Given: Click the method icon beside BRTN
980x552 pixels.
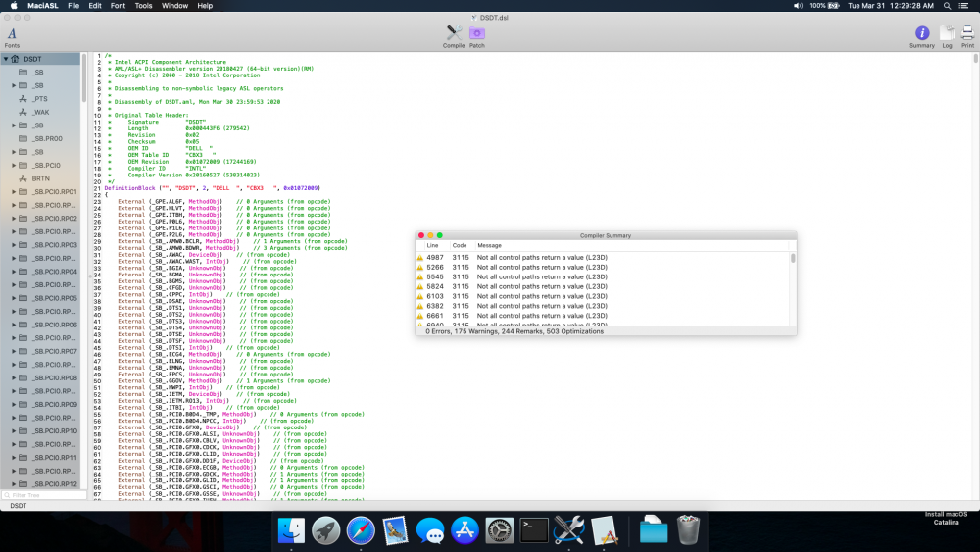Looking at the screenshot, I should click(24, 178).
